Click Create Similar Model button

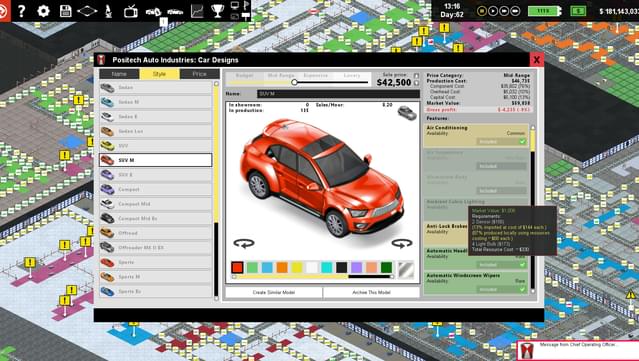(x=274, y=293)
